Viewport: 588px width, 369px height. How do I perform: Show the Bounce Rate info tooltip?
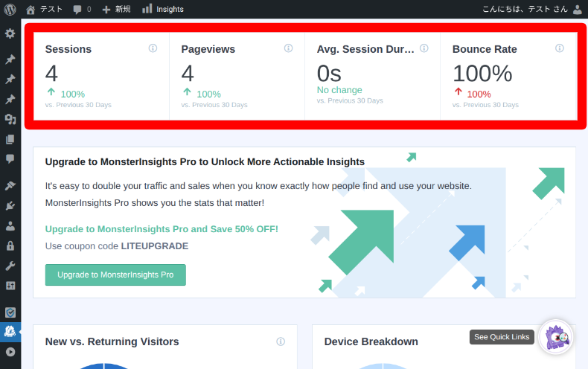[560, 48]
